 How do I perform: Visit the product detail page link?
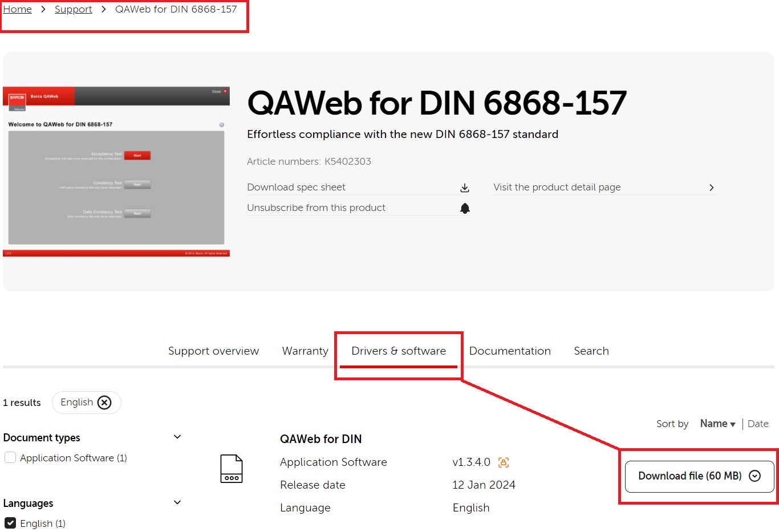(557, 187)
